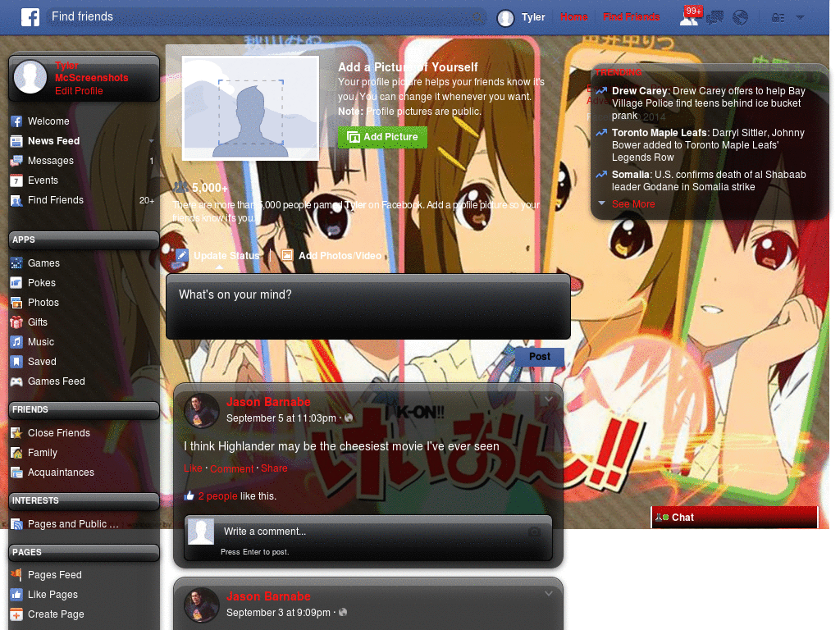
Task: Go to Home in top bar
Action: click(573, 16)
